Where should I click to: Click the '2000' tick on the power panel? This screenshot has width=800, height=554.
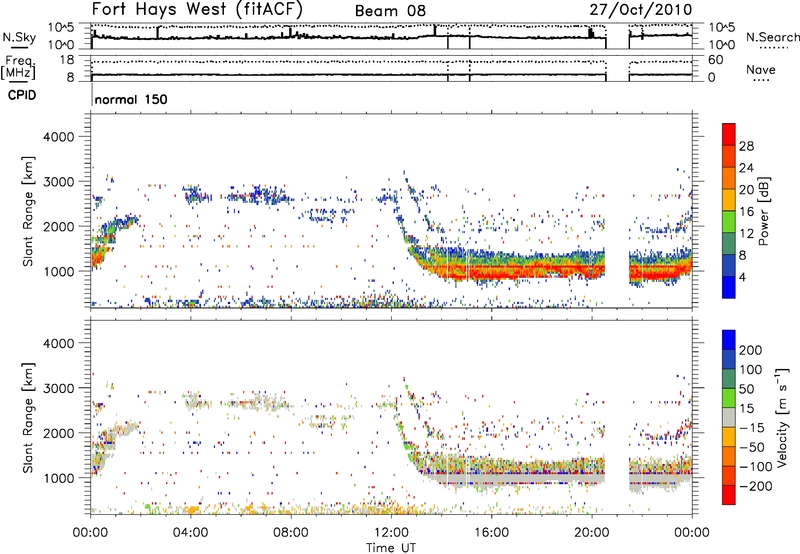tap(59, 226)
